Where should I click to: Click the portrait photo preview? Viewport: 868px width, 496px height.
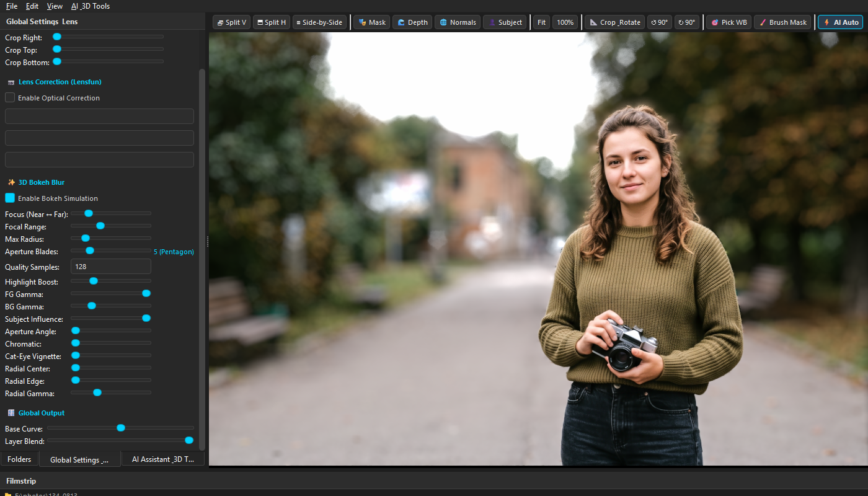(x=538, y=249)
